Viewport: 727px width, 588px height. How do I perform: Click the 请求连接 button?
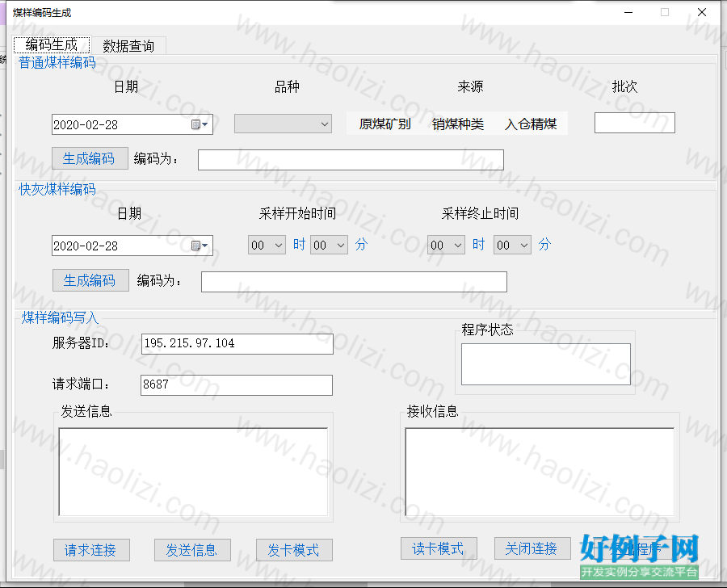point(91,550)
